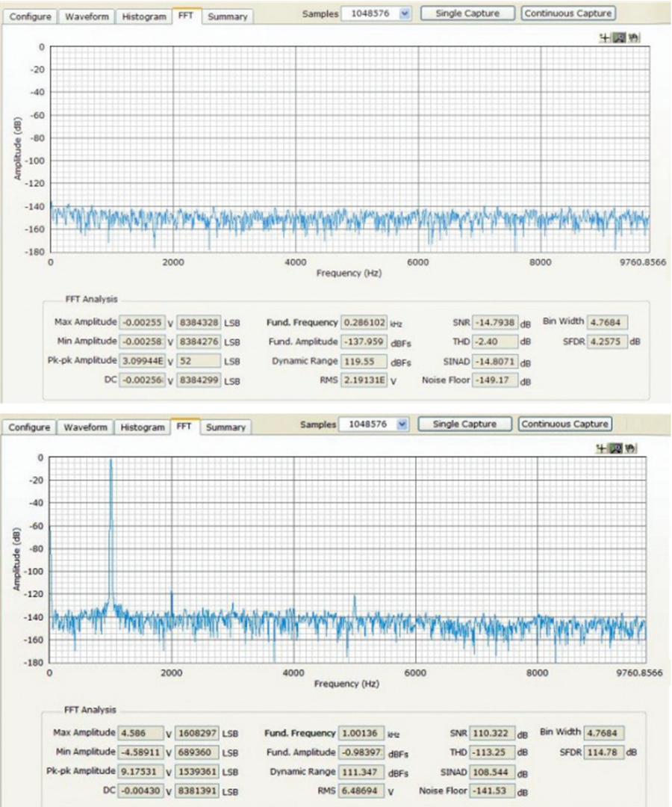
Task: Click Single Capture in the 1 kHz tone panel
Action: 464,424
